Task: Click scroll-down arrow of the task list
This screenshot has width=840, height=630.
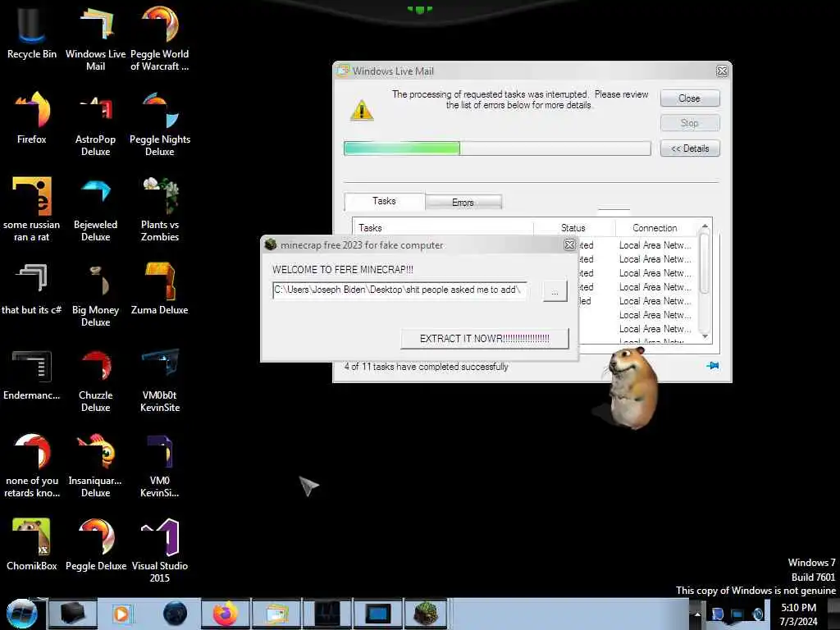Action: point(705,336)
